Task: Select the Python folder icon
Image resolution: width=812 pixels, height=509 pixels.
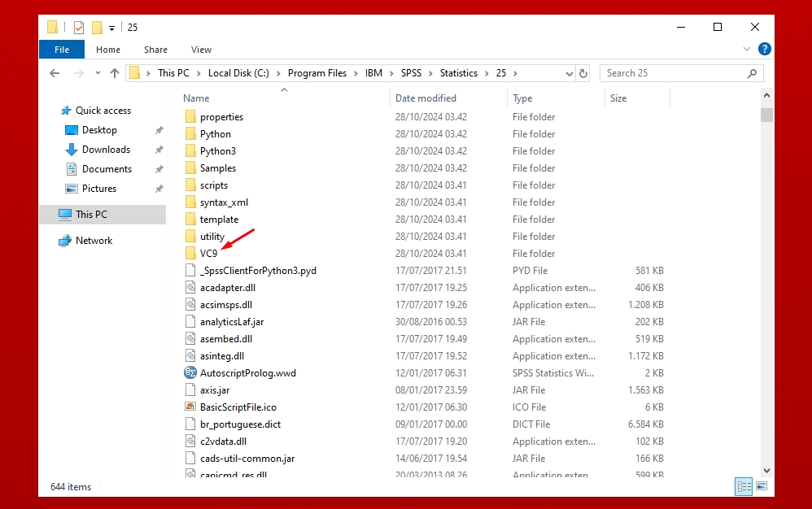Action: click(x=190, y=133)
